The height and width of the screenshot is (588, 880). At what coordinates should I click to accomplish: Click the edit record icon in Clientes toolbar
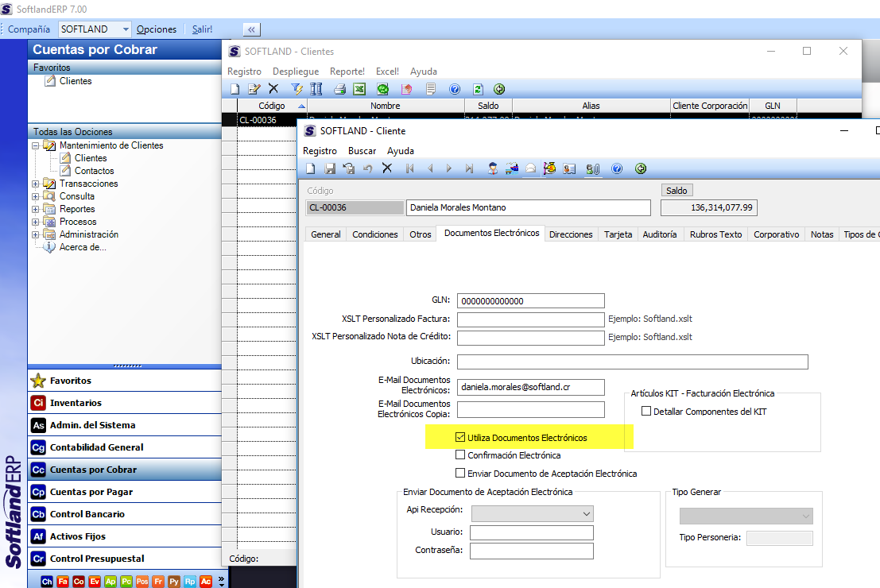point(254,89)
